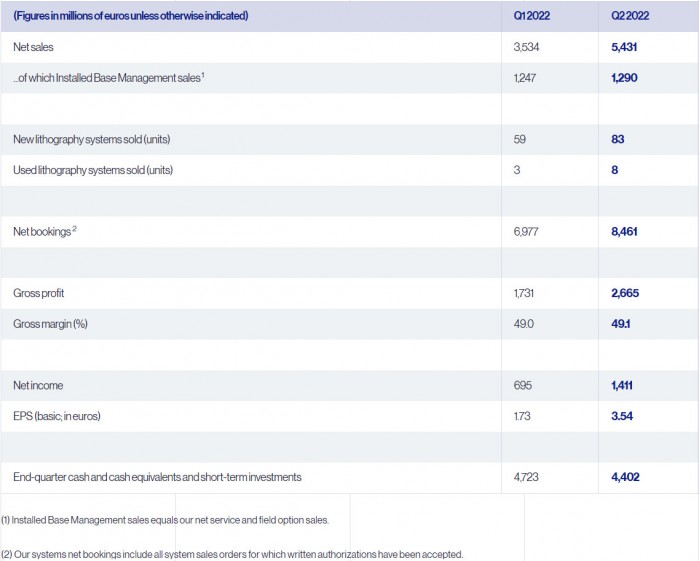Click footnote (1) about Installed Base Management
Viewport: 700px width, 561px height.
pos(164,520)
